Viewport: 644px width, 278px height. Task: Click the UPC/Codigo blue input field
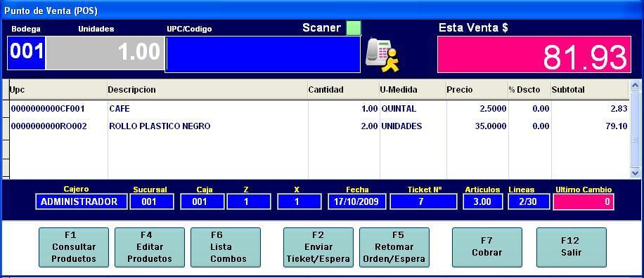coord(263,55)
